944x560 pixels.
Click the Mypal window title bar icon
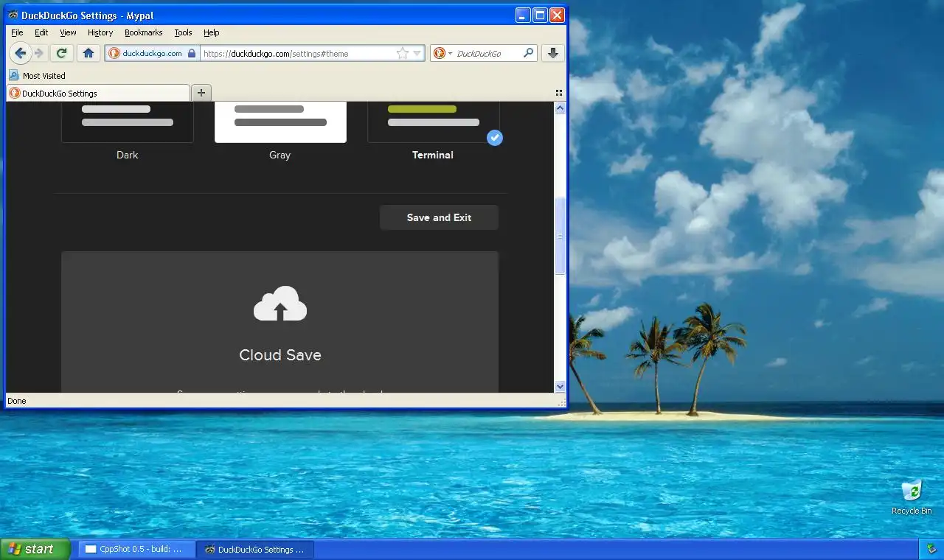click(13, 15)
